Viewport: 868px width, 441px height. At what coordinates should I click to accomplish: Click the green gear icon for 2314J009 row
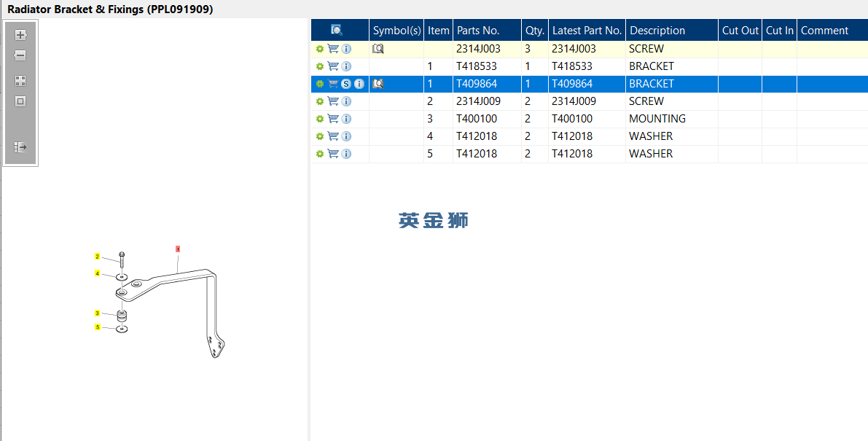click(319, 101)
